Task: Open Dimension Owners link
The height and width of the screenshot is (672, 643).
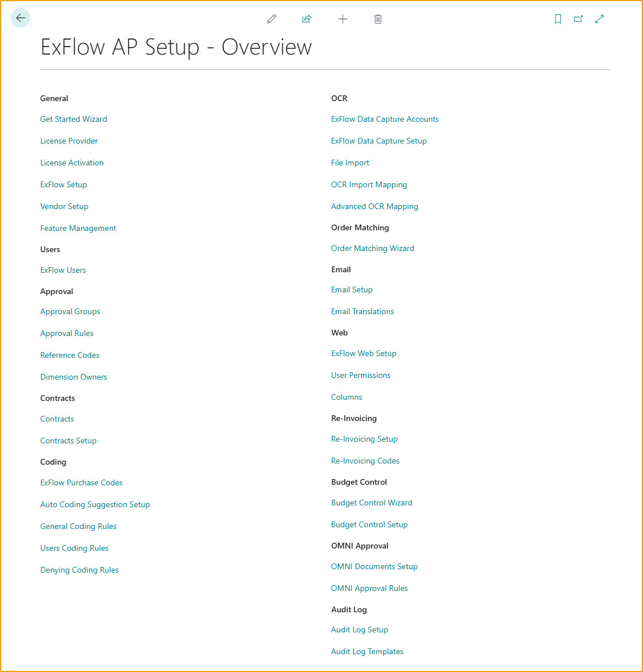Action: coord(73,377)
